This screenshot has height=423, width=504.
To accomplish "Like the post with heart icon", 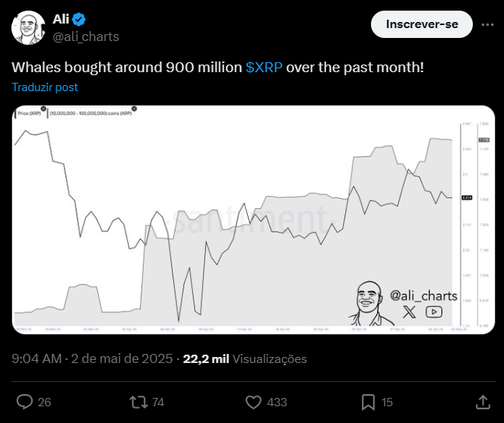I will coord(254,401).
